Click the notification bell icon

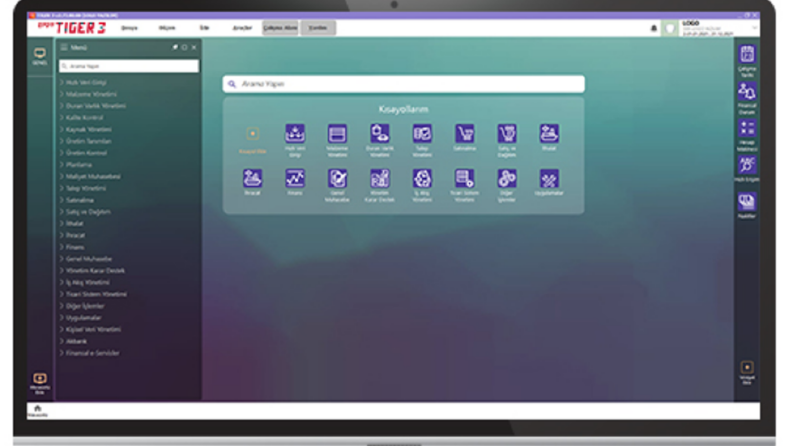tap(653, 28)
